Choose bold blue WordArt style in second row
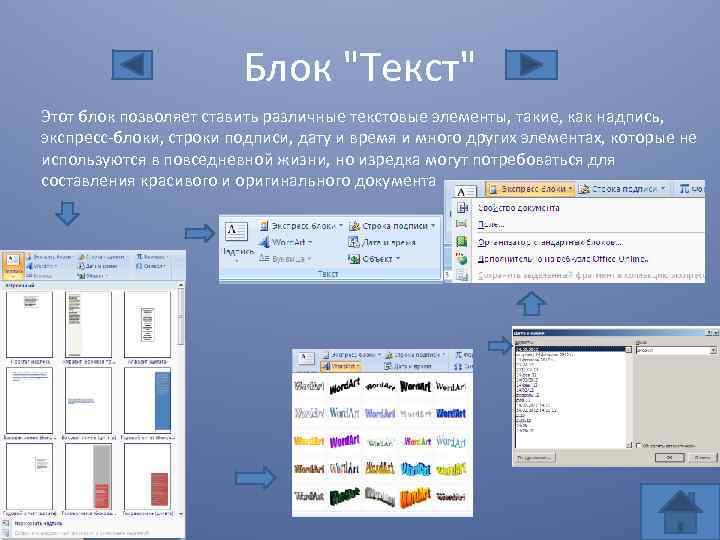Screen dimensions: 720x540 click(x=451, y=413)
